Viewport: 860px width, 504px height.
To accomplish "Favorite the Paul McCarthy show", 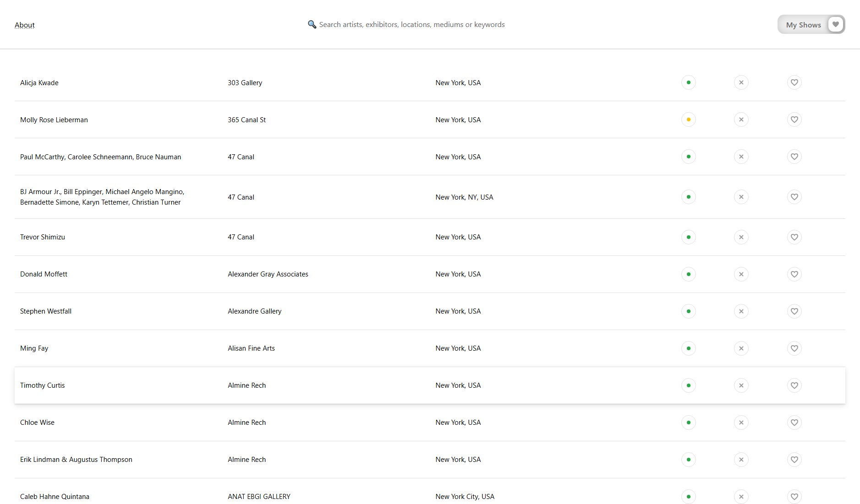I will click(x=794, y=157).
